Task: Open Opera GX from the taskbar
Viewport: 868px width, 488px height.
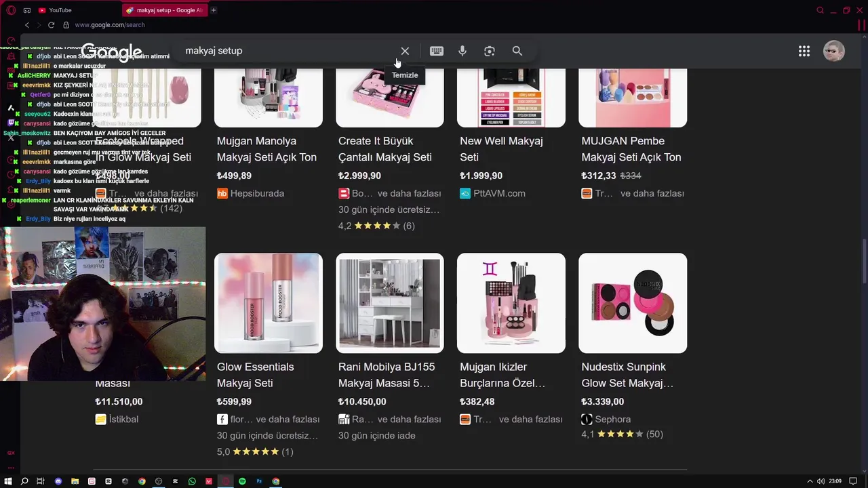Action: (x=226, y=481)
